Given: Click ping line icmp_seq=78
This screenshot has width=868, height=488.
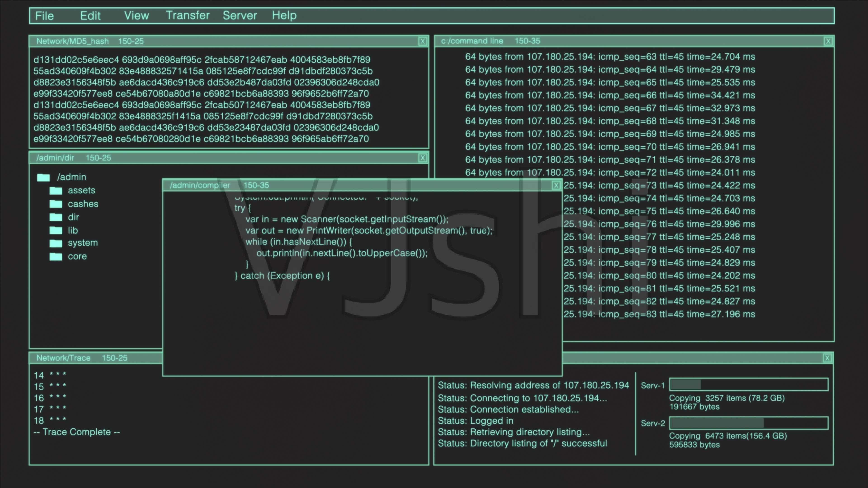Looking at the screenshot, I should (659, 250).
